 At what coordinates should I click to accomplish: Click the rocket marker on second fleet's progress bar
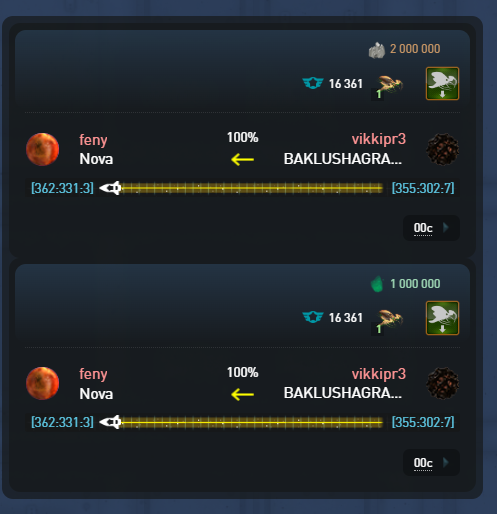click(x=110, y=422)
